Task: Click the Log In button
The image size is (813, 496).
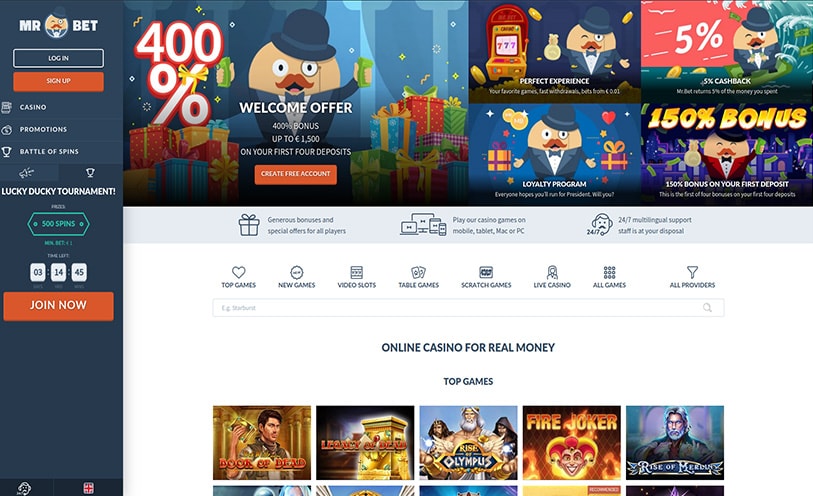Action: [58, 58]
